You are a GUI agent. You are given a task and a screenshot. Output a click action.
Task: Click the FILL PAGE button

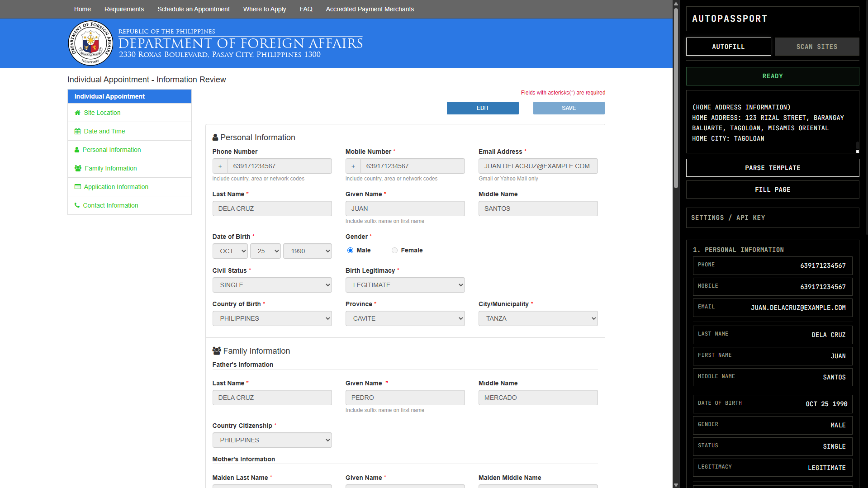click(x=773, y=190)
